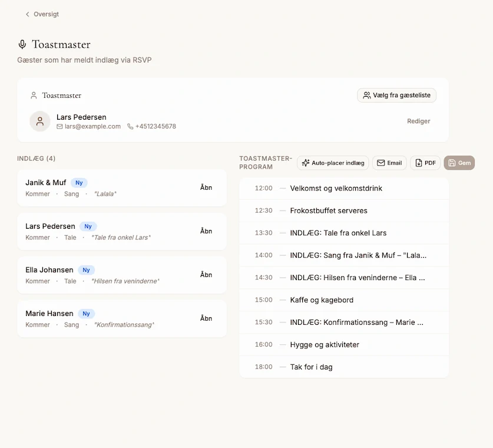
Task: Click the microphone icon beside Toastmaster heading
Action: click(22, 45)
